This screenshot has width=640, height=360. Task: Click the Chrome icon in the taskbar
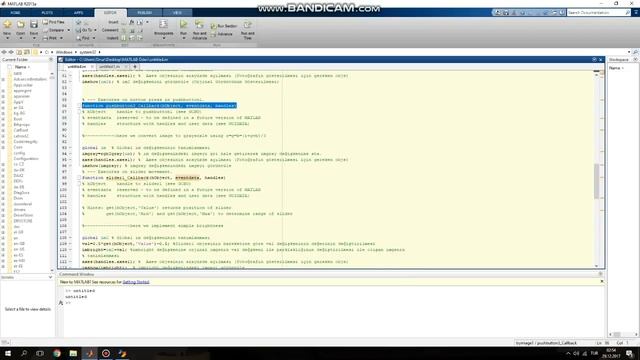pos(57,353)
